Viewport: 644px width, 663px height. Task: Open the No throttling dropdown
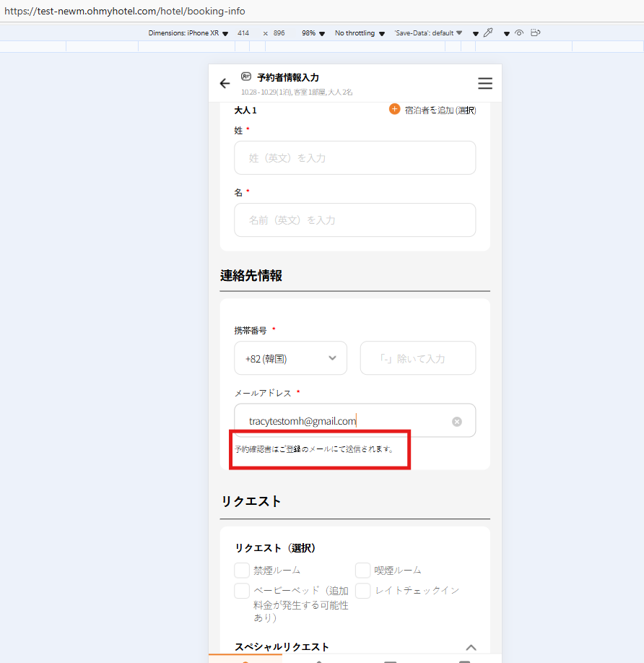[360, 33]
